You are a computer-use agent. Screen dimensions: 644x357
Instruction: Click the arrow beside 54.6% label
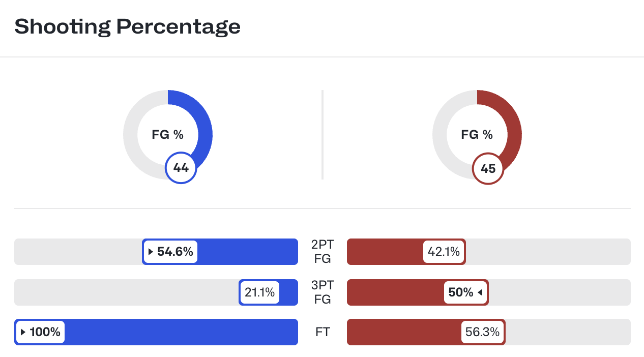tap(151, 252)
